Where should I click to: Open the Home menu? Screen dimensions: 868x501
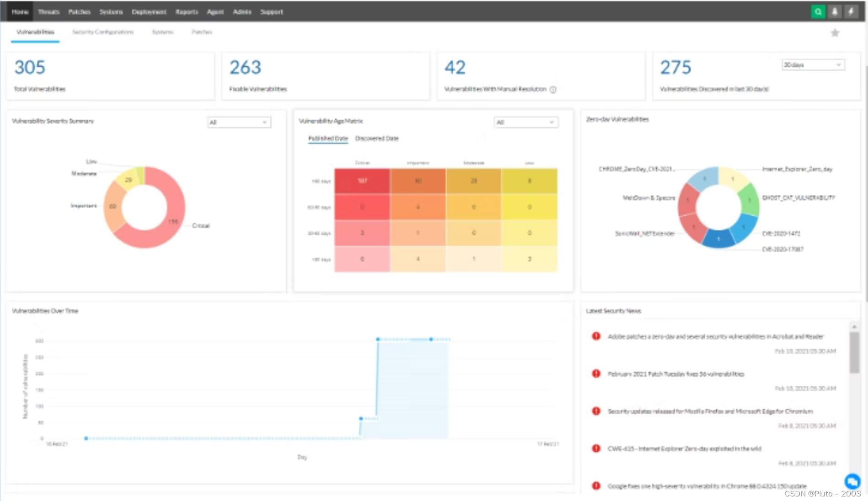click(20, 12)
